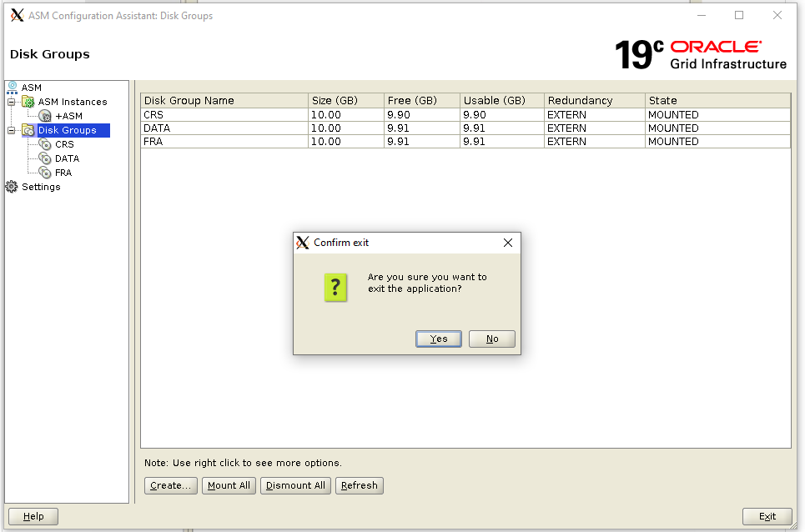805x532 pixels.
Task: Click the CRS disk group icon in tree
Action: click(x=45, y=144)
